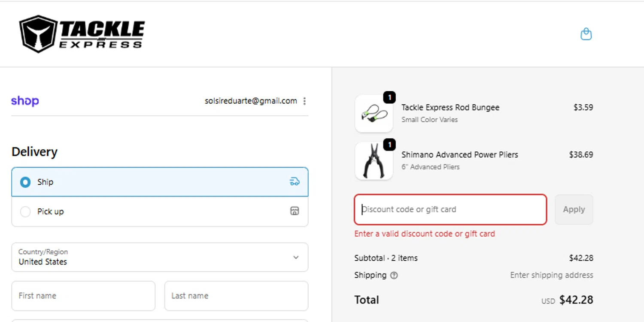The height and width of the screenshot is (322, 644).
Task: Click the Total label
Action: pyautogui.click(x=367, y=300)
